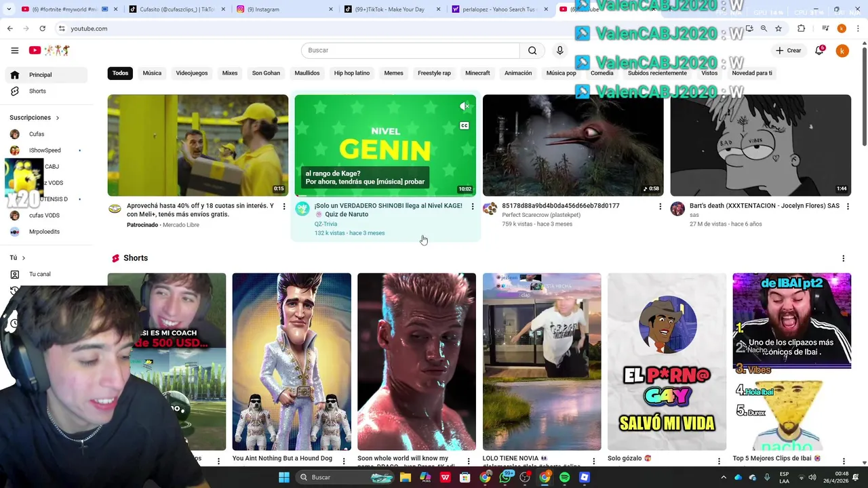
Task: Open the Windows Start menu
Action: coord(283,477)
